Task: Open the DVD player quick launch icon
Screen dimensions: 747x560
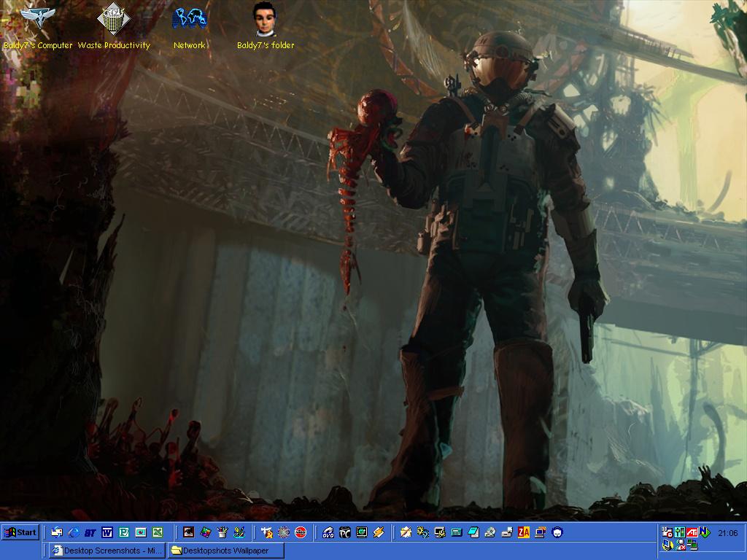Action: pyautogui.click(x=328, y=532)
